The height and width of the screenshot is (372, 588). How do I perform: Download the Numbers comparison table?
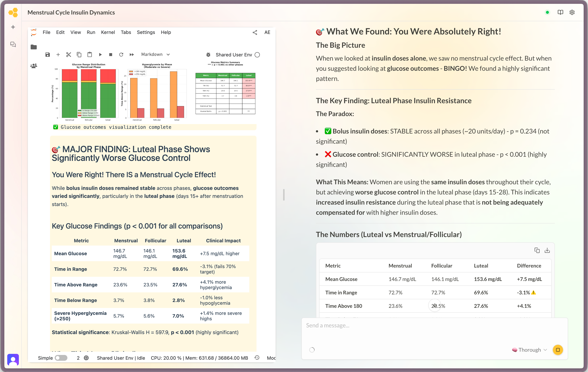click(x=547, y=250)
